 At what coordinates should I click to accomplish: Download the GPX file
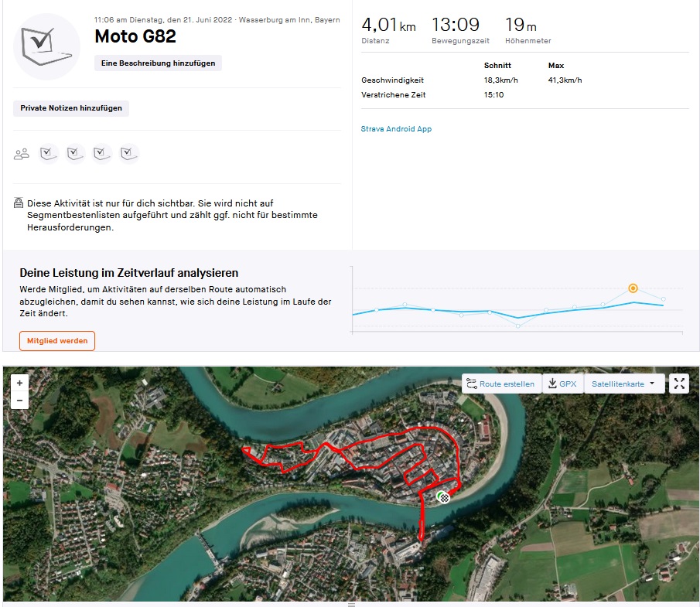point(562,384)
